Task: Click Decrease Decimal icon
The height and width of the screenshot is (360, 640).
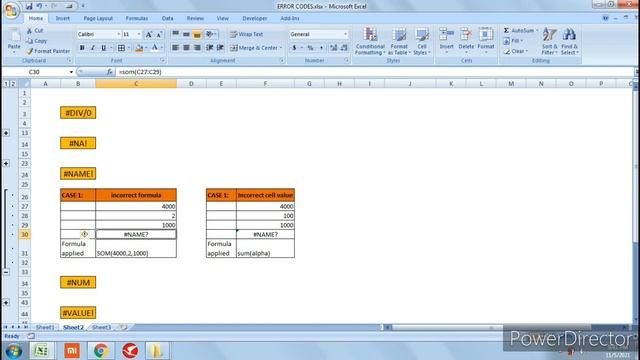Action: 344,48
